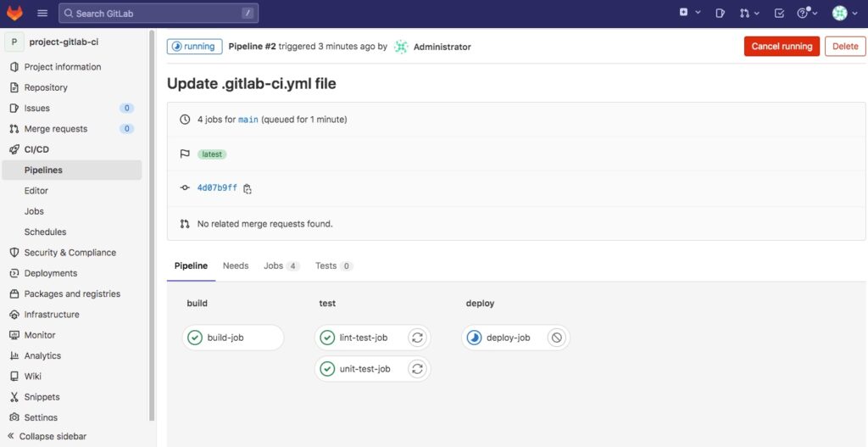Screen dimensions: 868x447
Task: Open the help question mark dropdown
Action: 807,14
